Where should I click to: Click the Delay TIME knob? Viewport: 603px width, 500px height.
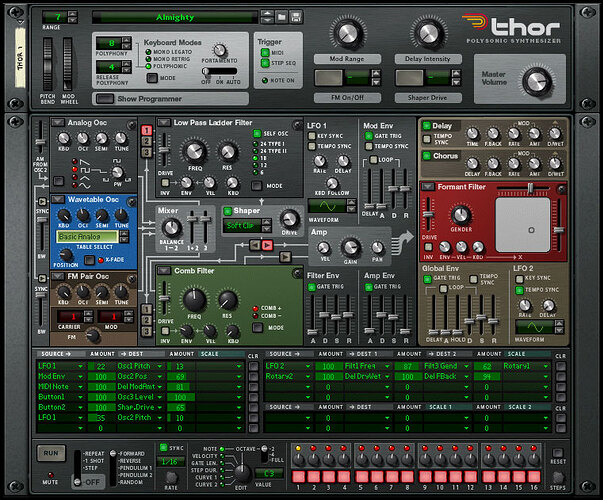(472, 134)
